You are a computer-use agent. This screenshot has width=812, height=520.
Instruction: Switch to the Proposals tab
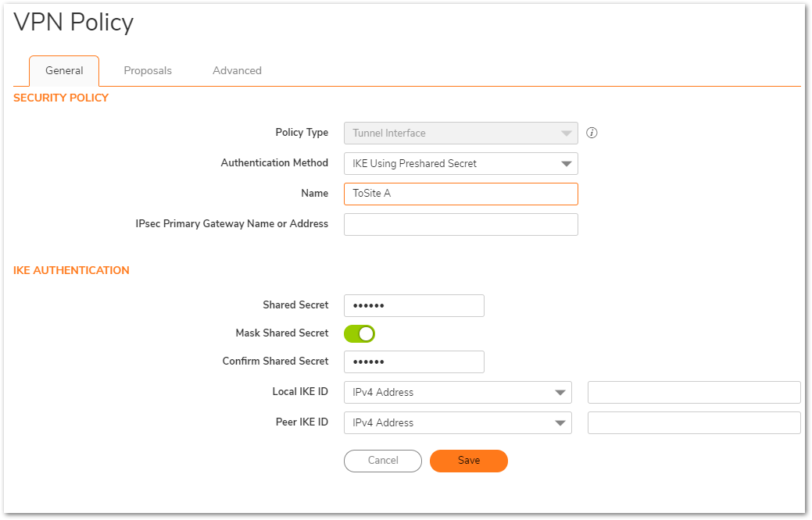(x=148, y=71)
